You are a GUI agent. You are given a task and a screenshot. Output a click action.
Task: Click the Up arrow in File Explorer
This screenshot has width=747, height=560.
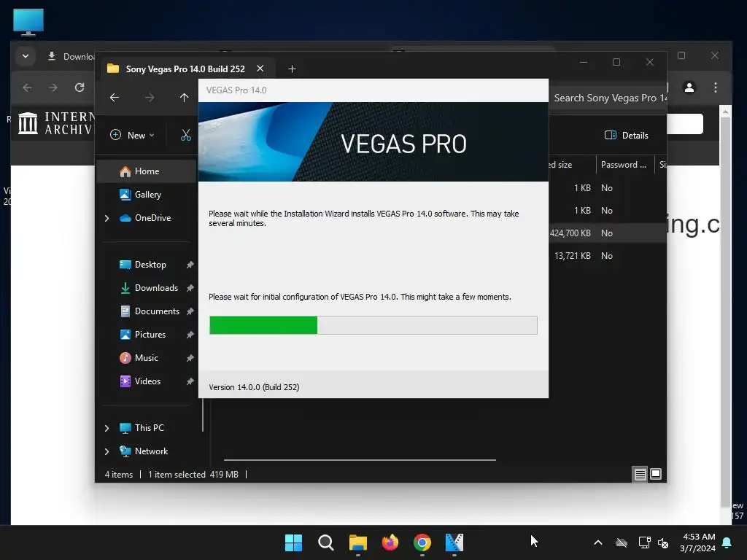[x=185, y=98]
